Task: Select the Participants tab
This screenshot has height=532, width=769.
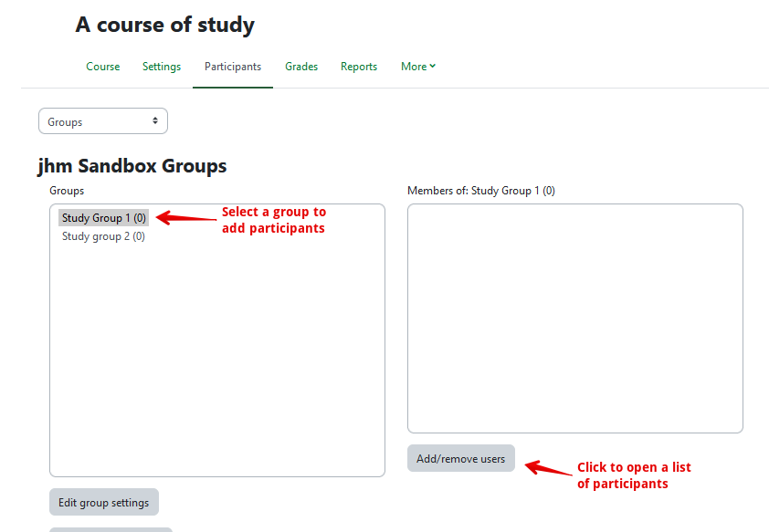Action: [233, 67]
